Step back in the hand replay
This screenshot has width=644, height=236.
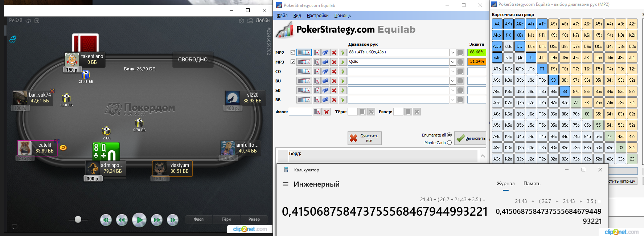coord(122,220)
